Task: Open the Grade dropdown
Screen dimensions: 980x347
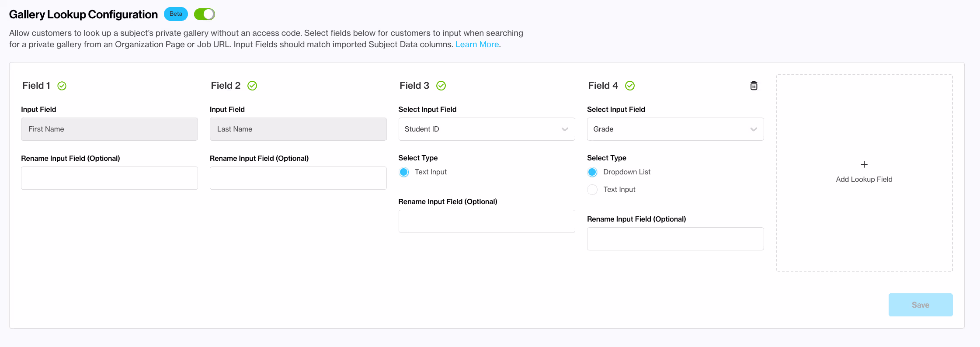Action: click(675, 129)
